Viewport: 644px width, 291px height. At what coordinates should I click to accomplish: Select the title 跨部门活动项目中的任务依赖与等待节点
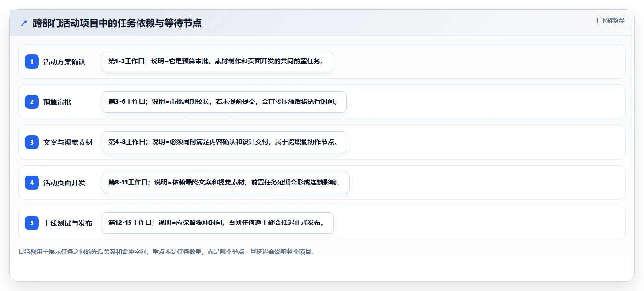(117, 23)
